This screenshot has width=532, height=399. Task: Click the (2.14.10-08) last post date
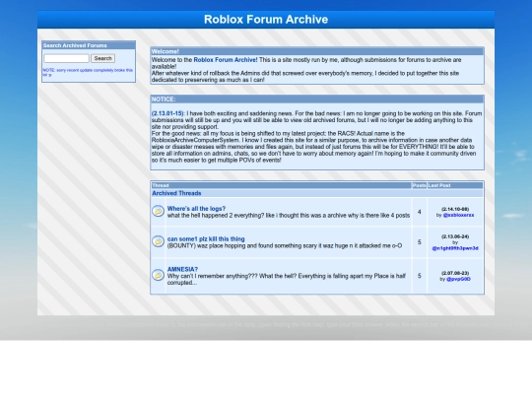(x=455, y=209)
